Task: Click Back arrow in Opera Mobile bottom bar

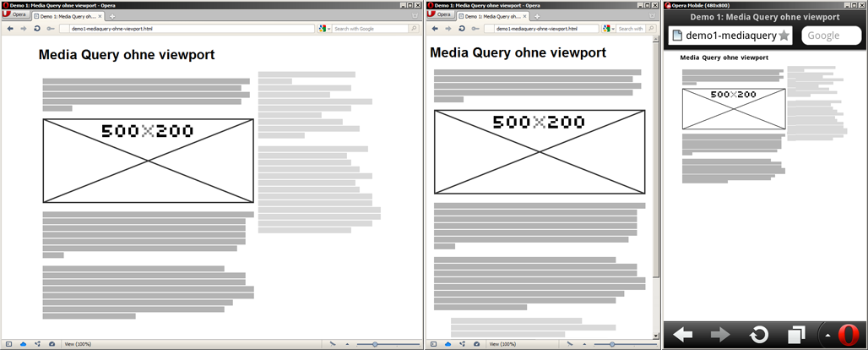Action: [x=682, y=335]
